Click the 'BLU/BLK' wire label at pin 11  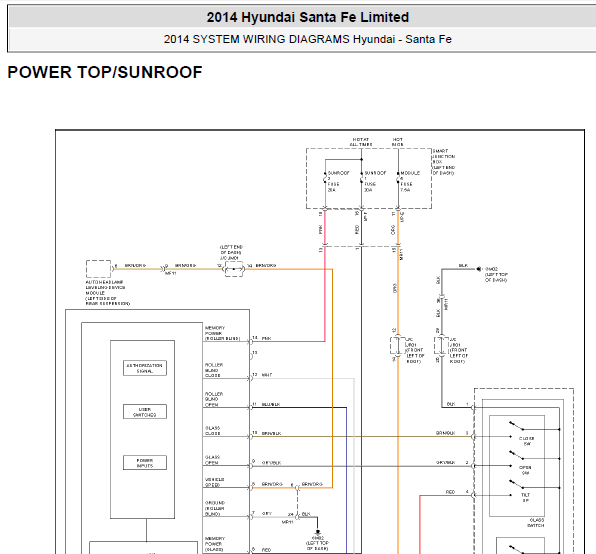coord(271,404)
